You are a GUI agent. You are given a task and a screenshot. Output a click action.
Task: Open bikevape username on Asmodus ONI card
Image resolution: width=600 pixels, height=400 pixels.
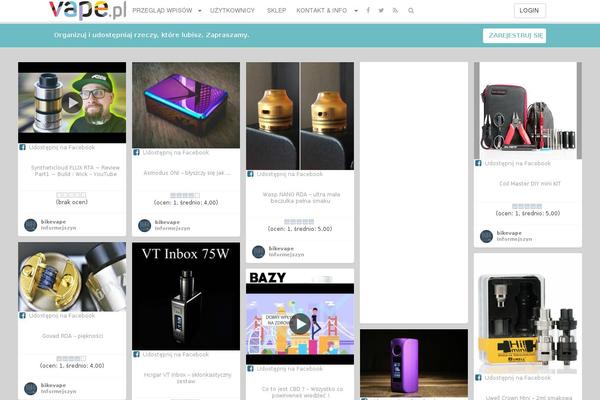[x=167, y=222]
